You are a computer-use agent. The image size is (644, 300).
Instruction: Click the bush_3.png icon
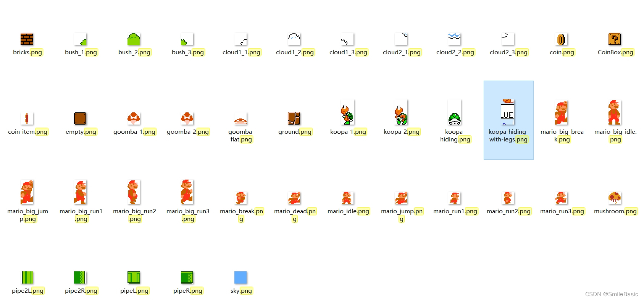(187, 39)
